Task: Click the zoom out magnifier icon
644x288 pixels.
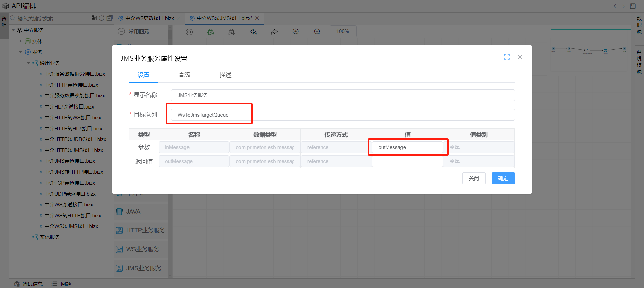Action: (317, 32)
